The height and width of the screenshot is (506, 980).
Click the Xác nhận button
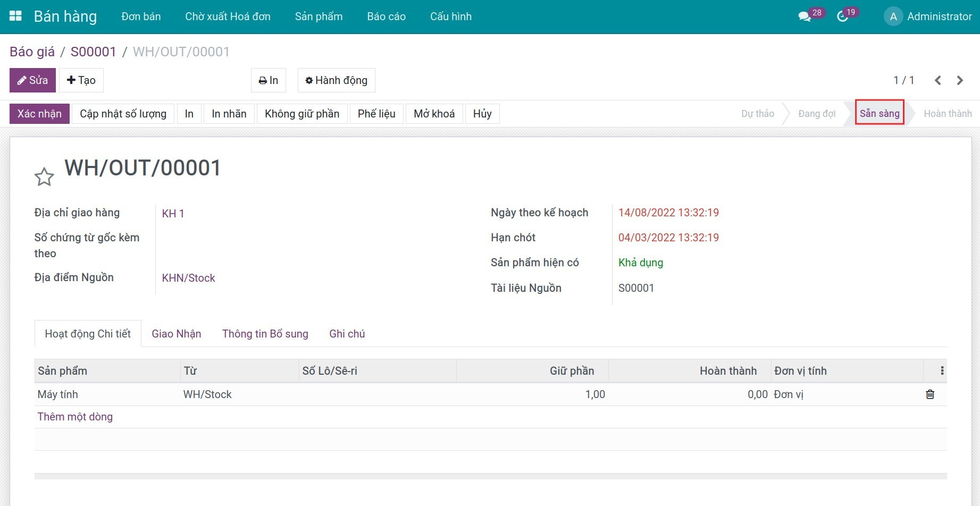pyautogui.click(x=39, y=114)
